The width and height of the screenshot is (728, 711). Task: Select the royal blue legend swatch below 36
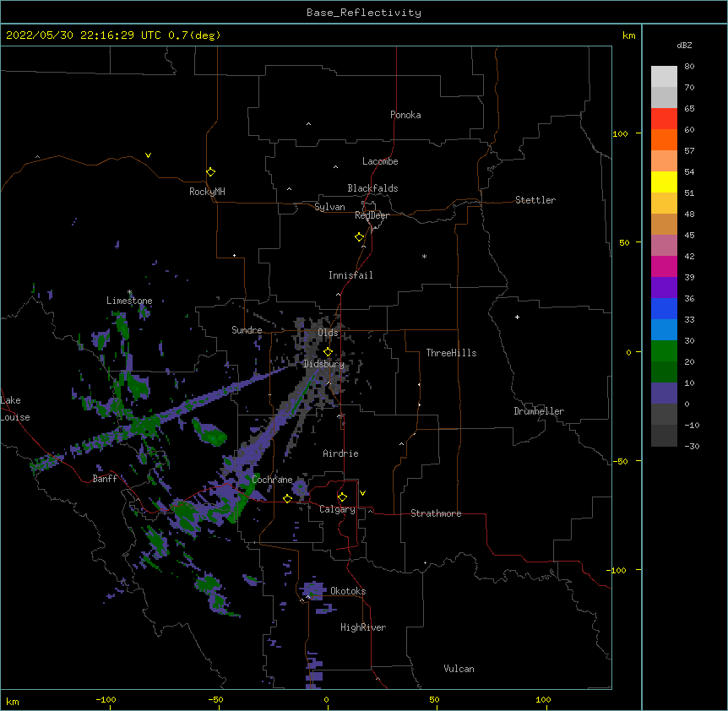pyautogui.click(x=664, y=308)
